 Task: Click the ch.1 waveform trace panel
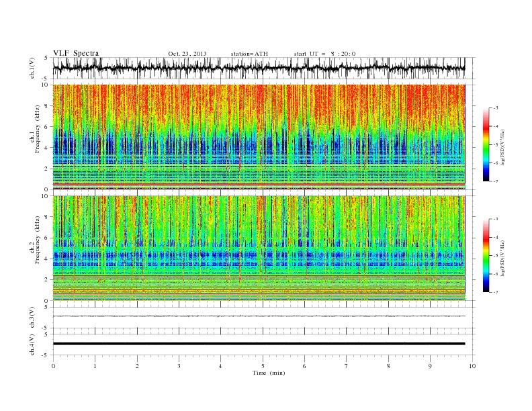tap(264, 68)
